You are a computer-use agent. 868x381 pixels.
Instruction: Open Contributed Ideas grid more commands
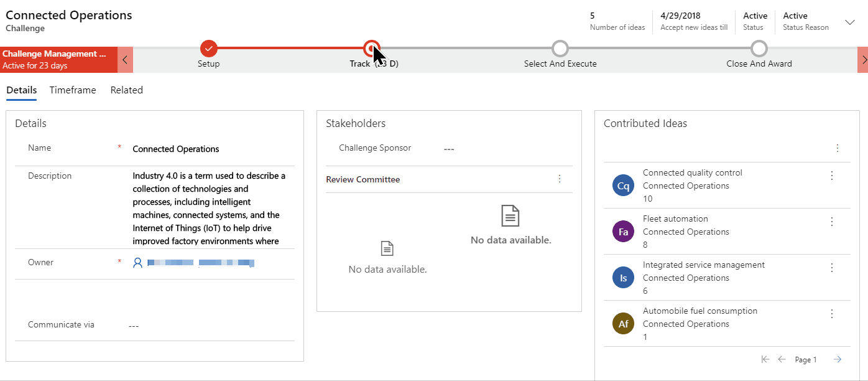[x=837, y=148]
